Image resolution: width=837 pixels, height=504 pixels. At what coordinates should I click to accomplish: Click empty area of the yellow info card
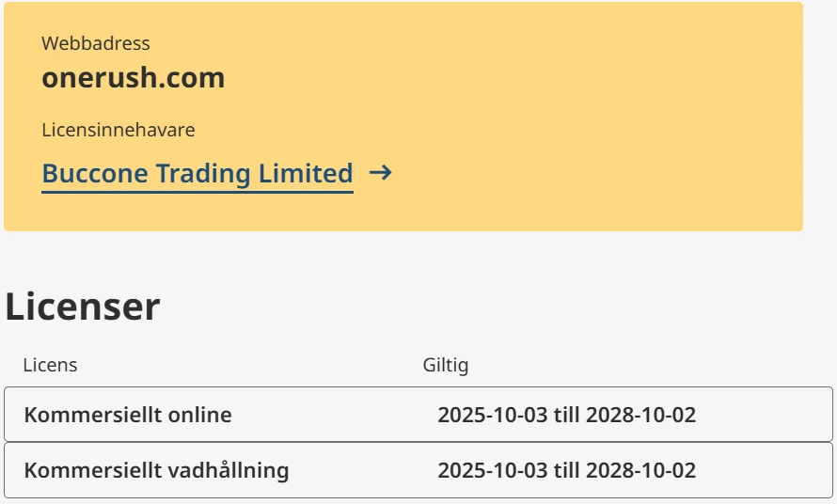click(x=611, y=113)
